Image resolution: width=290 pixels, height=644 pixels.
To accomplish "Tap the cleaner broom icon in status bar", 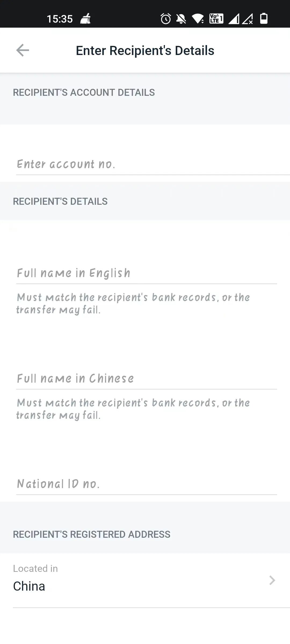I will [x=85, y=19].
